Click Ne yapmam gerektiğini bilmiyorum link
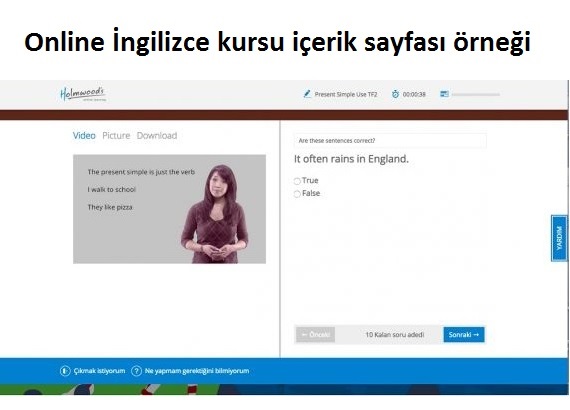Viewport: 570px width, 410px height. tap(197, 371)
